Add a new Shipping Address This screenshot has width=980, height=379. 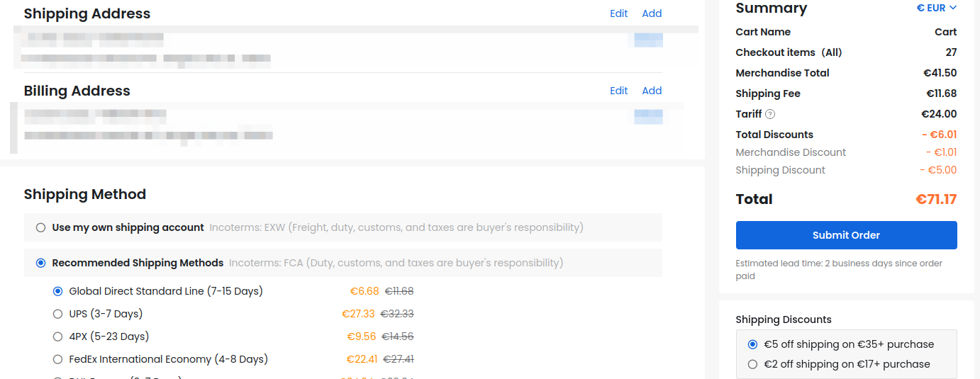point(652,13)
